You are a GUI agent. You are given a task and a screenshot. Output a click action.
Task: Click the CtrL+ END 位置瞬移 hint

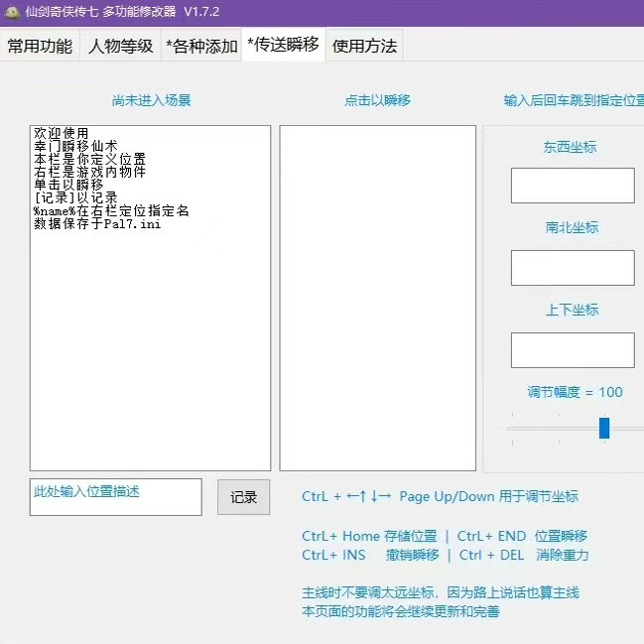click(x=522, y=536)
